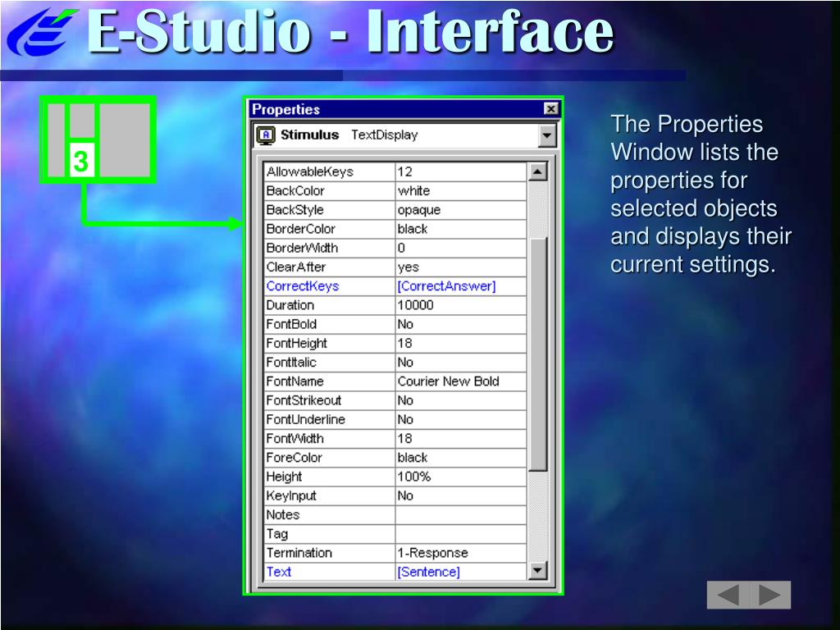Select the Termination property name
This screenshot has height=630, width=840.
click(x=330, y=553)
